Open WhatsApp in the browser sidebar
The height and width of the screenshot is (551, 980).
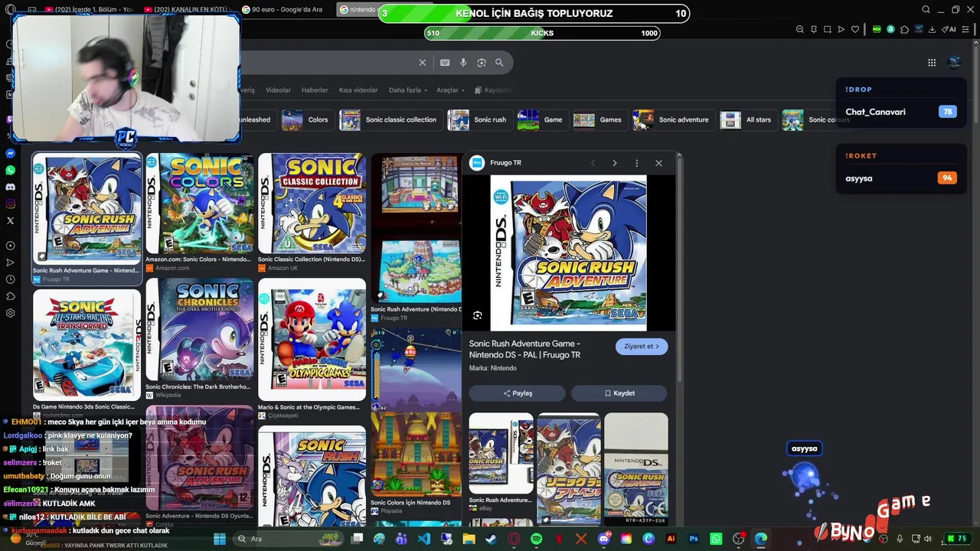(10, 170)
